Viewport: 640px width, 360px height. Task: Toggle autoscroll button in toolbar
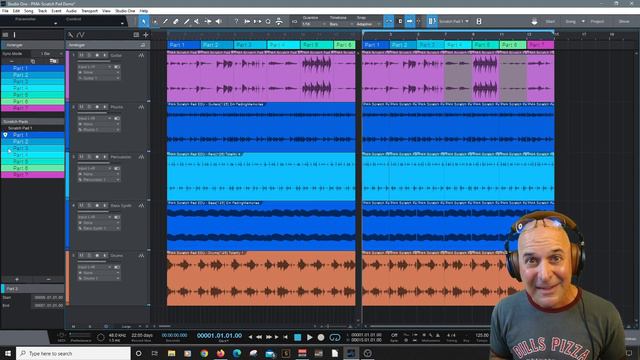point(409,21)
